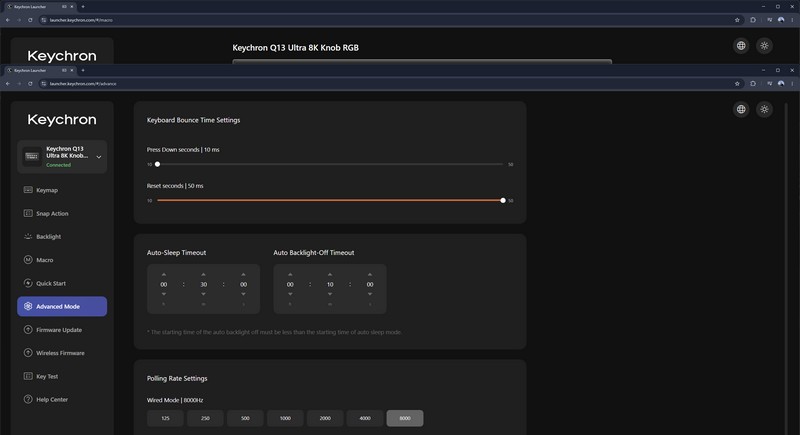800x435 pixels.
Task: Set wired polling rate to 1000 Hz
Action: (x=285, y=418)
